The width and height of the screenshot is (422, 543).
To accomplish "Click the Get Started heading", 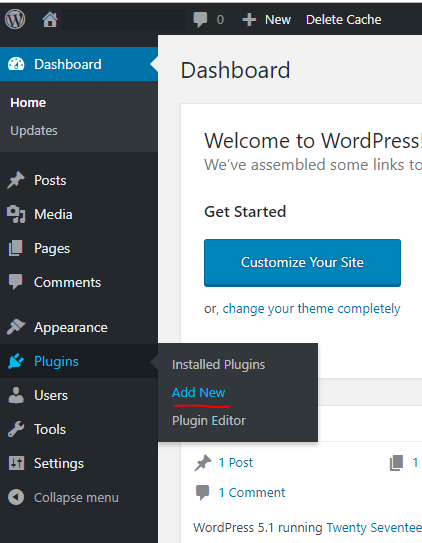I will coord(245,212).
